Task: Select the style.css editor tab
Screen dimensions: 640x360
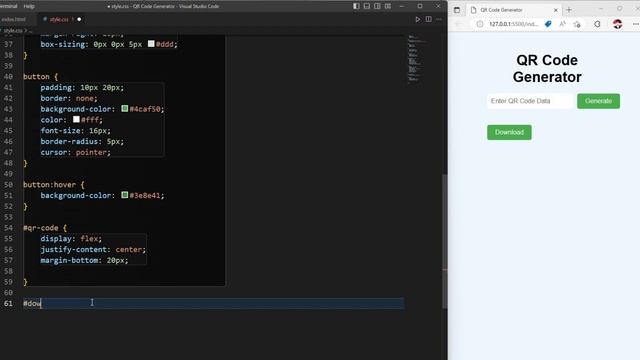Action: coord(59,19)
